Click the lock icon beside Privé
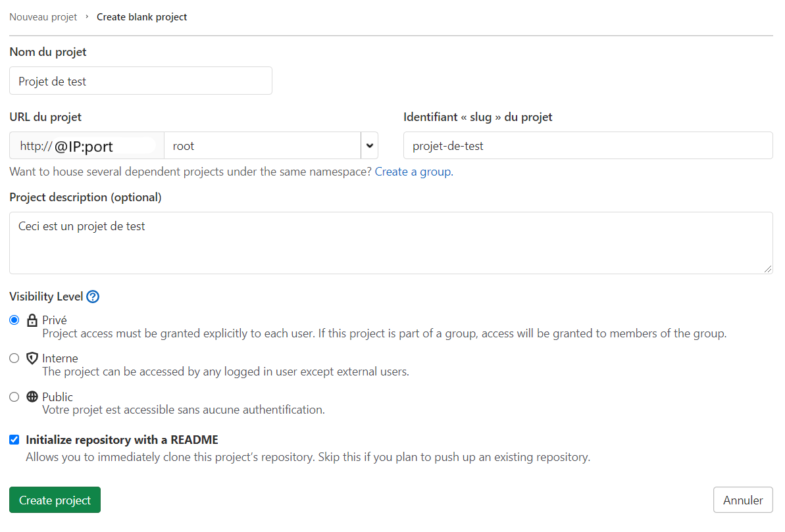This screenshot has height=532, width=785. pyautogui.click(x=32, y=320)
